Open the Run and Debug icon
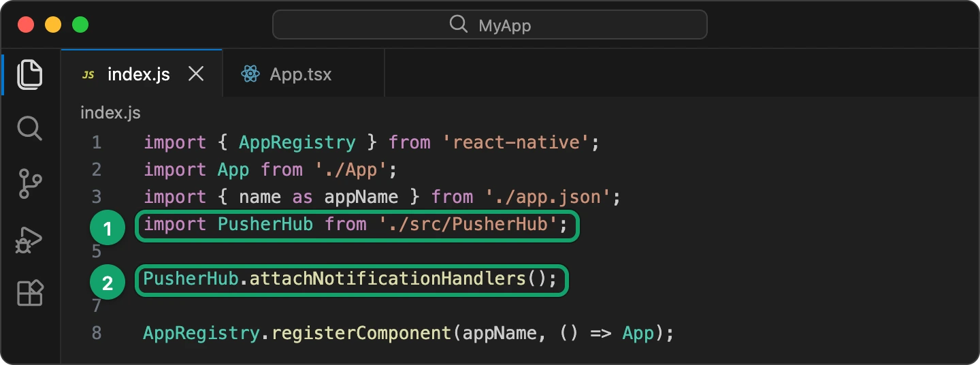 point(29,240)
